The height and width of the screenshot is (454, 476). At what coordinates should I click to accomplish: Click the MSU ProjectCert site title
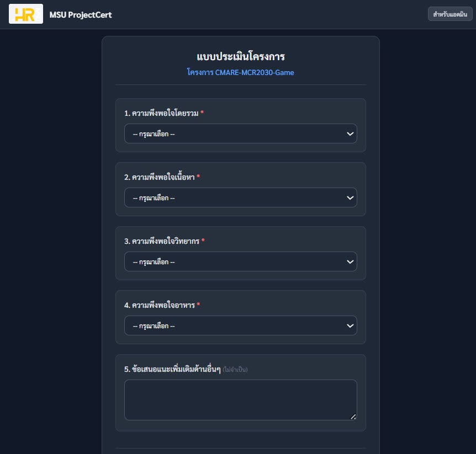click(80, 15)
